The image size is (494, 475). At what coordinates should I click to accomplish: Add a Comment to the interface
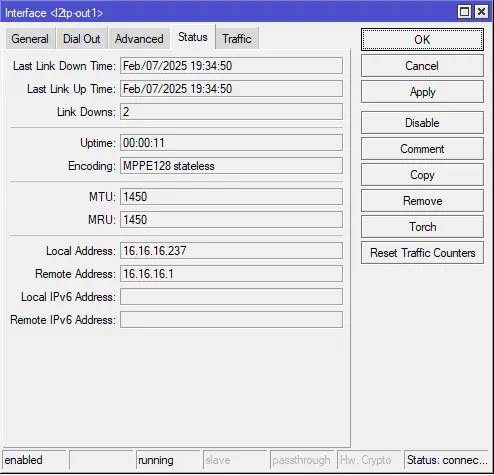(422, 149)
